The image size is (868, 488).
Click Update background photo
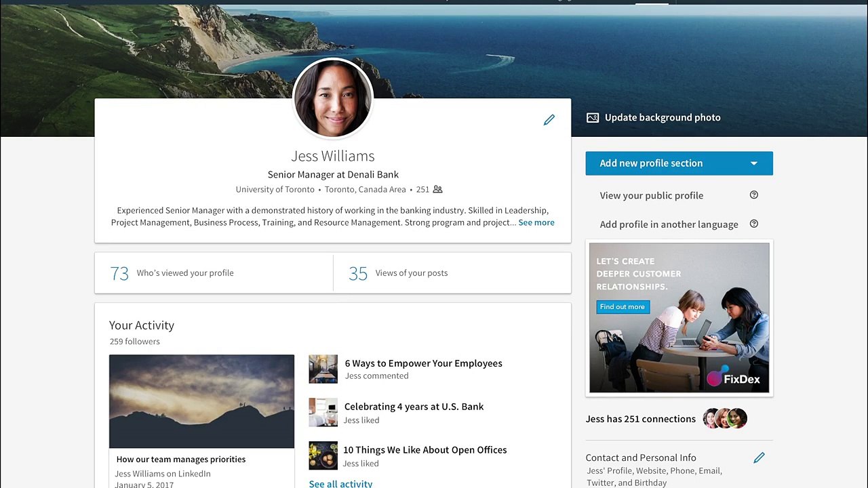tap(663, 118)
